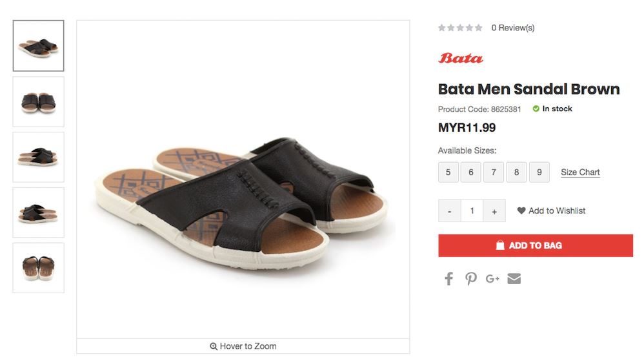Pick size 9 option
The image size is (644, 361).
[539, 172]
